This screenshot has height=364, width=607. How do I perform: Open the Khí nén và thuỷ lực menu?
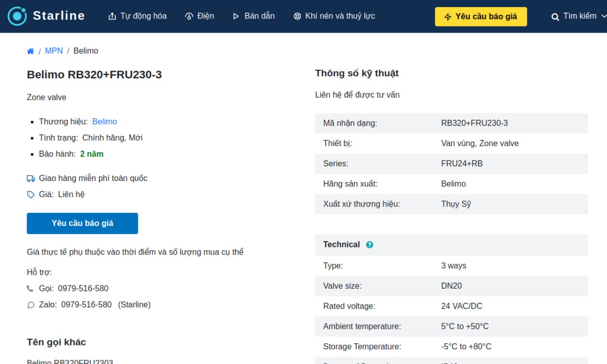point(334,16)
